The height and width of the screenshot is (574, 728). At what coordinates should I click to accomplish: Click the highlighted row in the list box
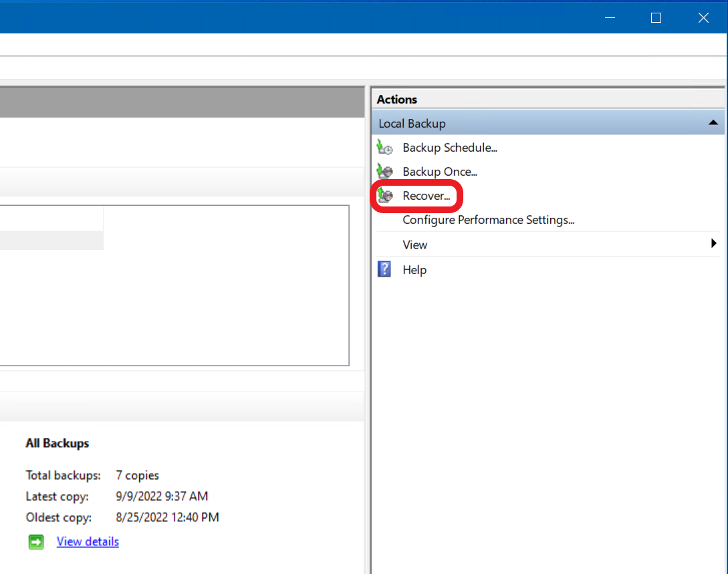(51, 241)
